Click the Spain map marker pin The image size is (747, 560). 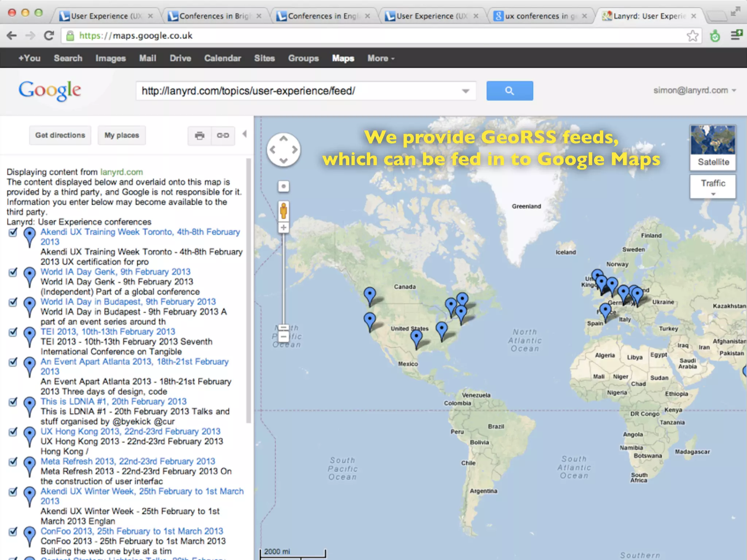[x=605, y=313]
